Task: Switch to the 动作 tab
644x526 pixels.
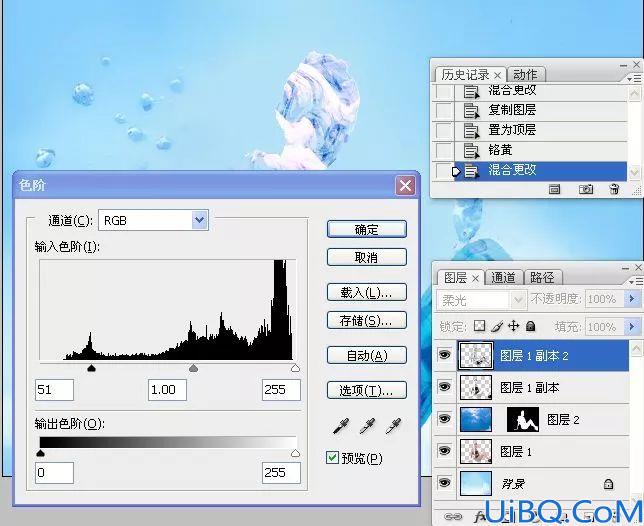Action: point(525,75)
